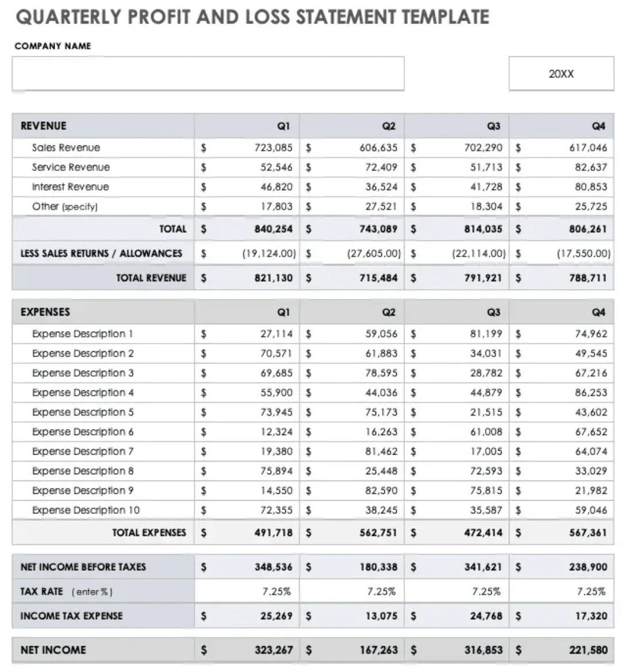Click Q1 tax rate cell 7.25%
The image size is (624, 672).
[247, 592]
